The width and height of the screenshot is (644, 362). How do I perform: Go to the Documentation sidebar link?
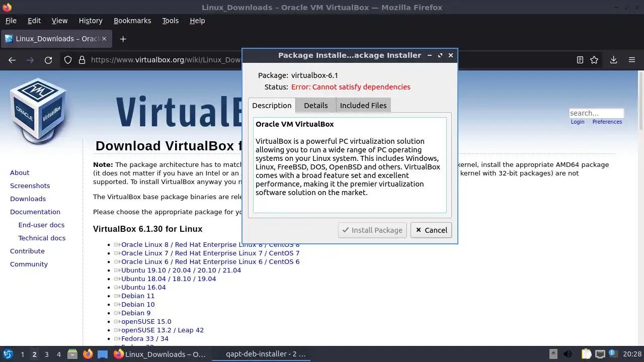35,212
